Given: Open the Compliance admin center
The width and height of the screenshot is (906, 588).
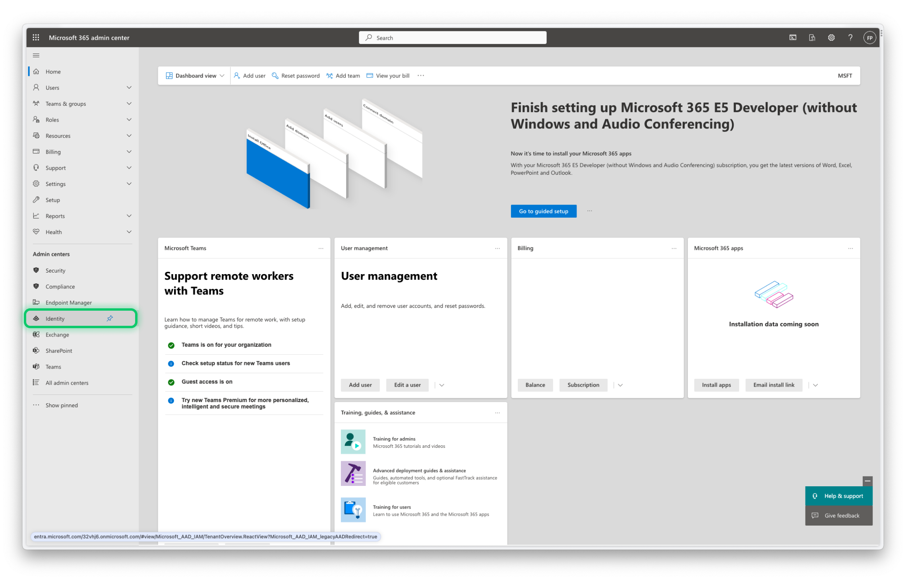Looking at the screenshot, I should point(60,286).
